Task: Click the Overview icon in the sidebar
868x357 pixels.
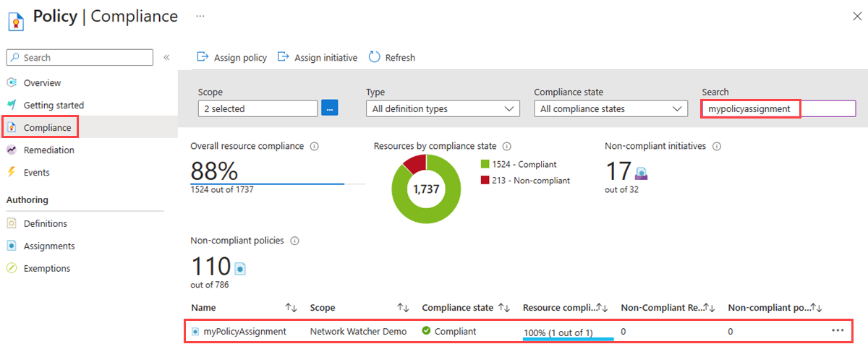Action: tap(12, 82)
